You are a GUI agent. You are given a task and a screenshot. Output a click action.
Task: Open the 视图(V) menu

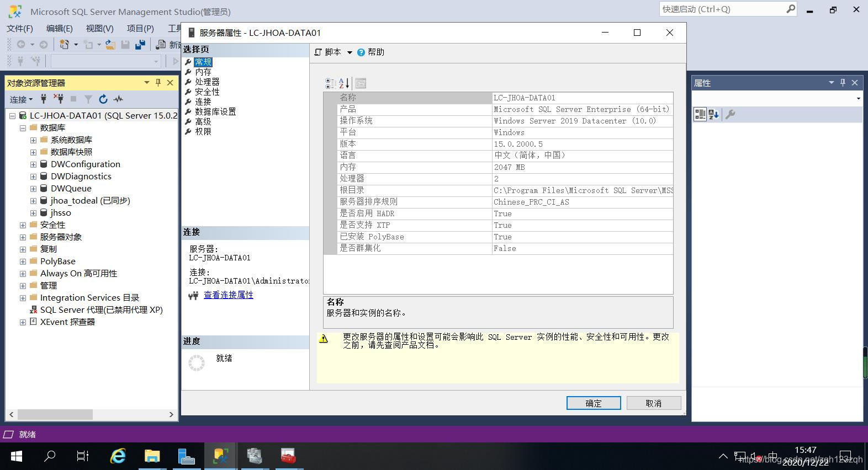[x=99, y=28]
